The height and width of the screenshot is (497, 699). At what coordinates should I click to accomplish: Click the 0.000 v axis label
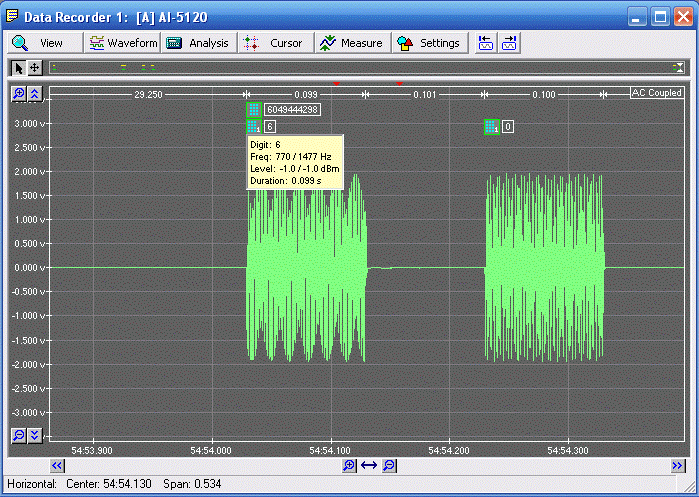tap(29, 267)
